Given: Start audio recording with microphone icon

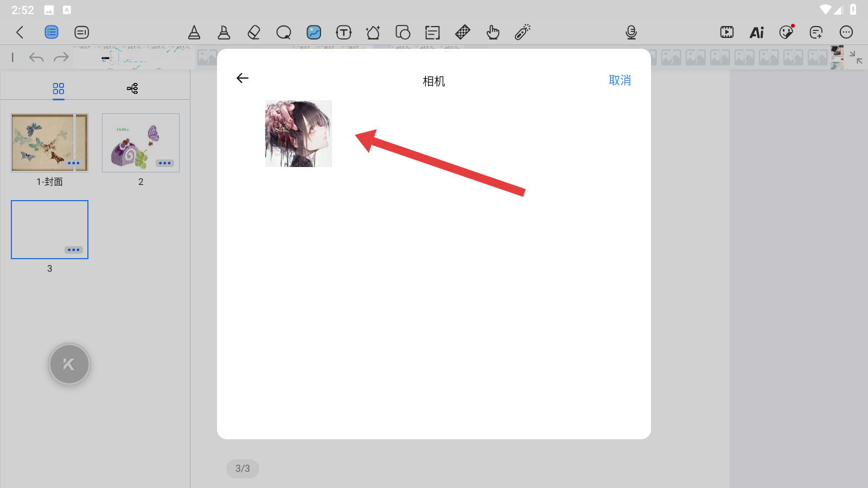Looking at the screenshot, I should (x=631, y=33).
